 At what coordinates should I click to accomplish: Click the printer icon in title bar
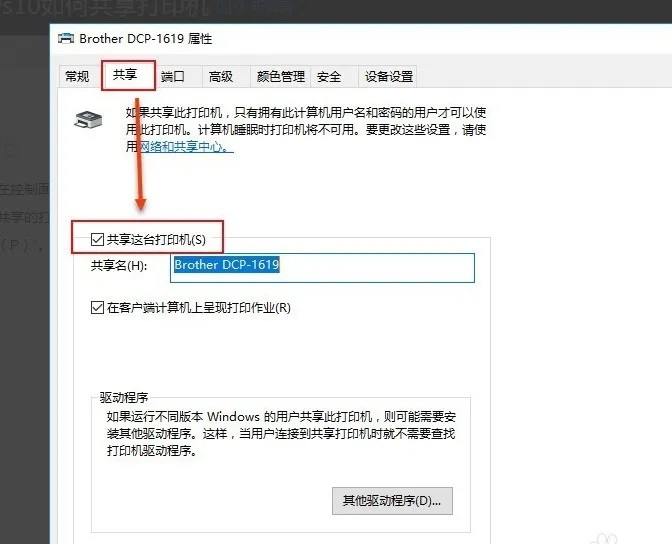click(x=66, y=39)
